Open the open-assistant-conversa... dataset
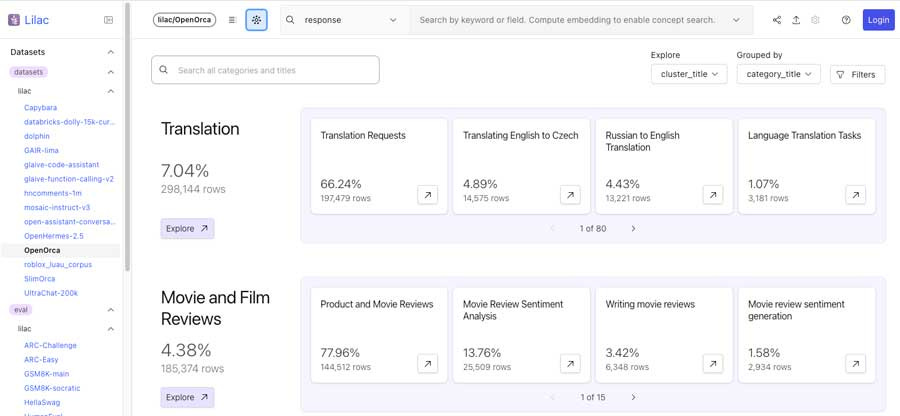The image size is (900, 416). (70, 222)
